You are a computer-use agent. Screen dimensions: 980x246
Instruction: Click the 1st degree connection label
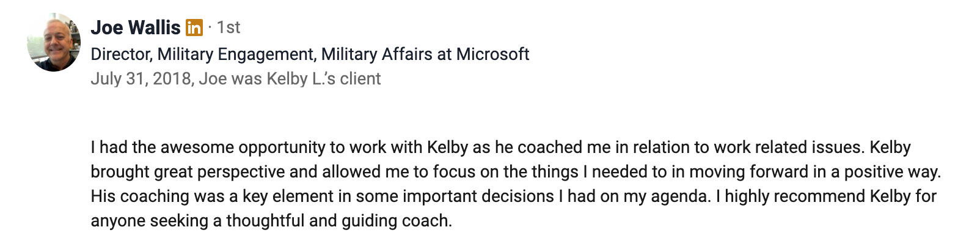(x=229, y=28)
